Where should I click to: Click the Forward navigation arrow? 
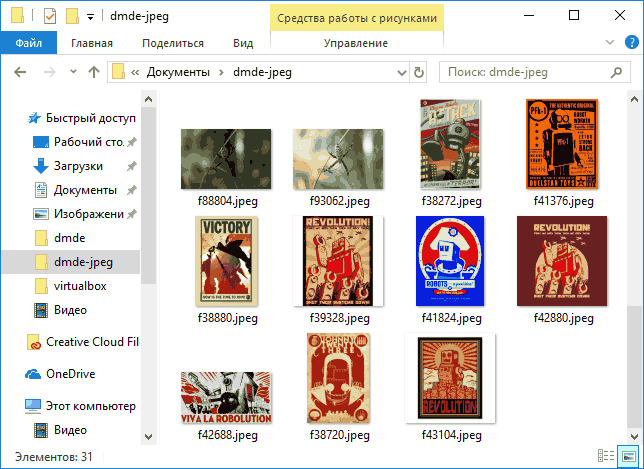click(49, 72)
